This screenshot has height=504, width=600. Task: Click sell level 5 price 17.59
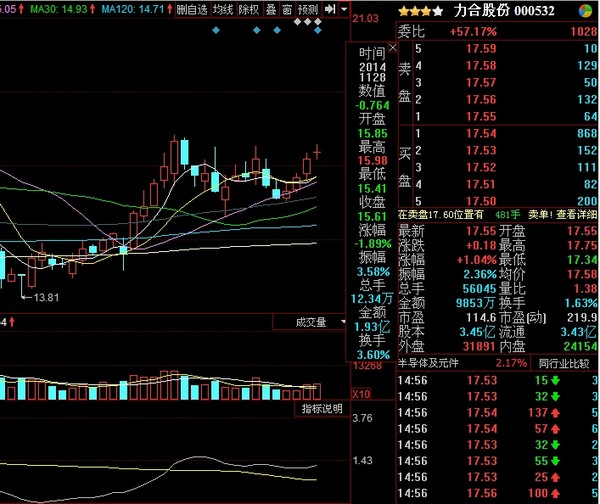click(481, 49)
